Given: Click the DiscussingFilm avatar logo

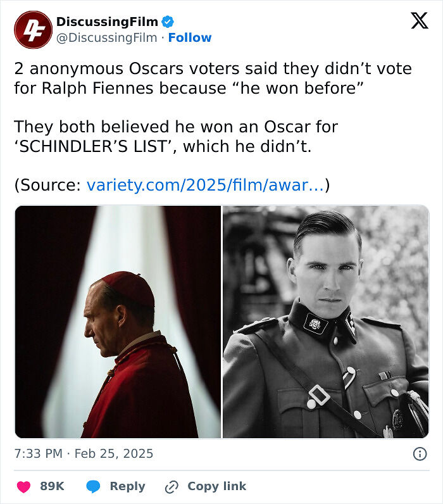Looking at the screenshot, I should pos(33,30).
